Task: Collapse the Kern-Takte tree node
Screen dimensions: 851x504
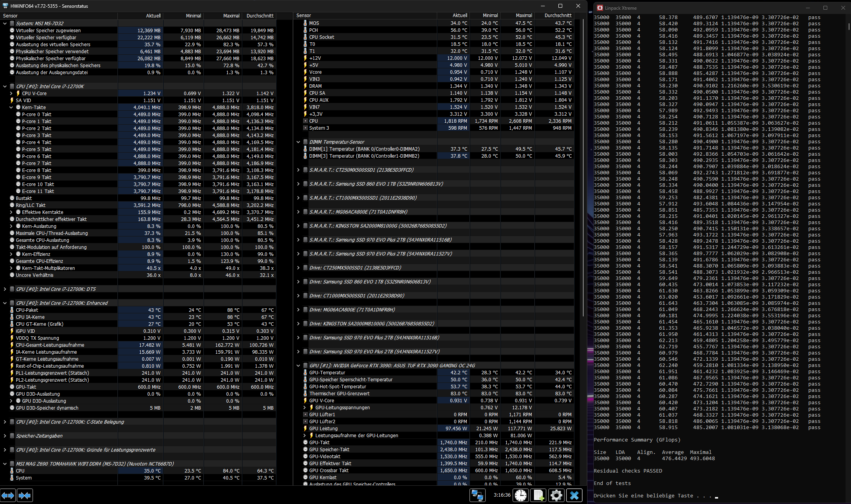Action: [11, 108]
